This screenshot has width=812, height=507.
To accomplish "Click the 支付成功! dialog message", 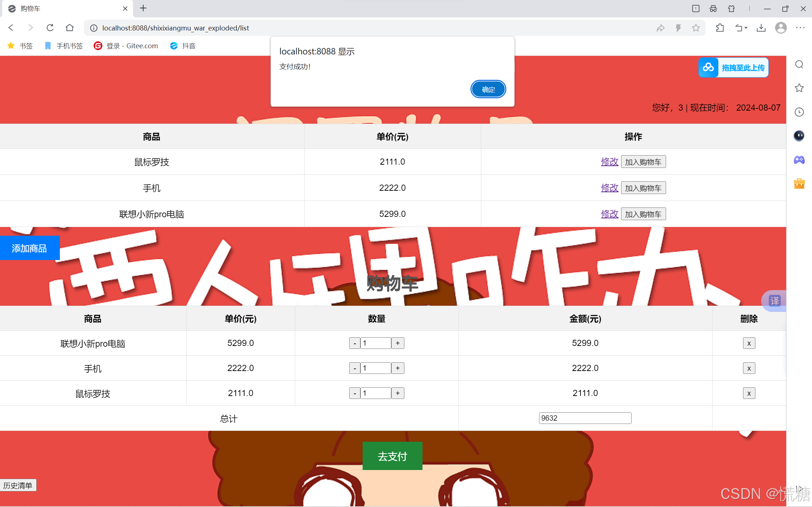I will point(295,67).
